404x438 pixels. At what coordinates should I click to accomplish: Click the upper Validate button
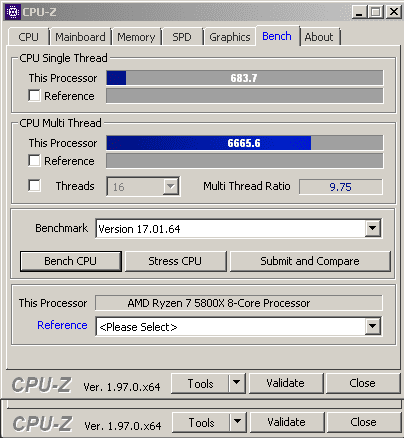pyautogui.click(x=286, y=383)
